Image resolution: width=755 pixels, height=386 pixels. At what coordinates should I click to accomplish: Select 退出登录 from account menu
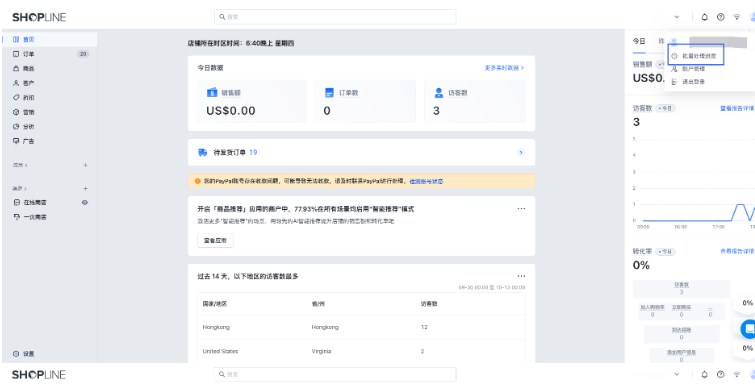[689, 82]
